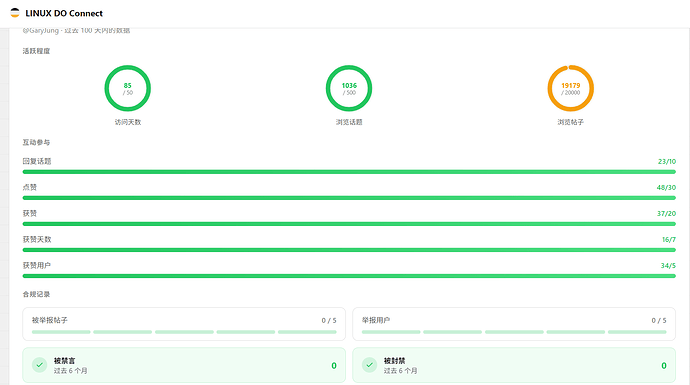Click the 回复话题 progress bar

pos(349,172)
